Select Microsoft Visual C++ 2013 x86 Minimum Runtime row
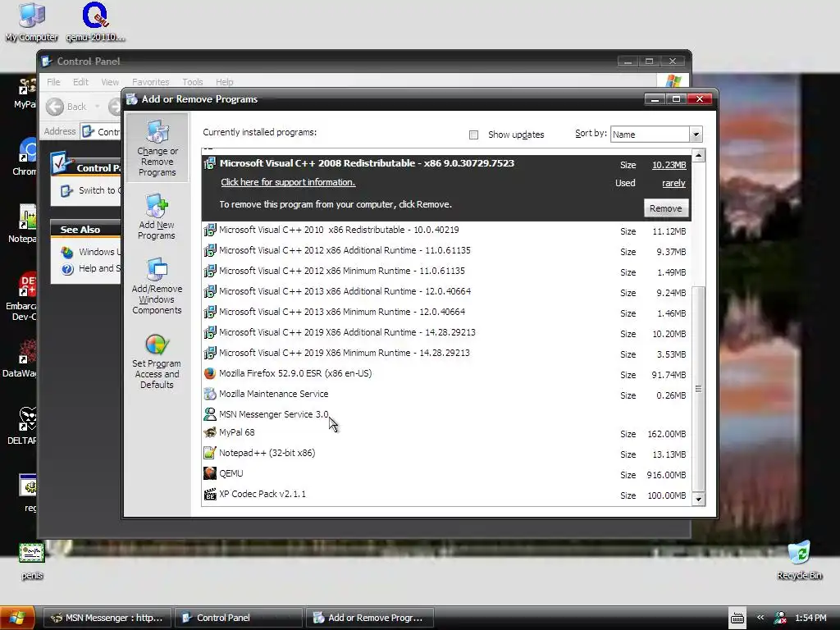 [x=446, y=312]
